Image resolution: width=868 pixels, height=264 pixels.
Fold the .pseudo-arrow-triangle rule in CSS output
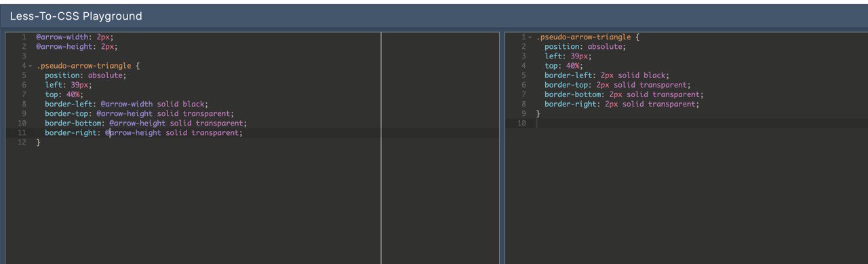[530, 37]
